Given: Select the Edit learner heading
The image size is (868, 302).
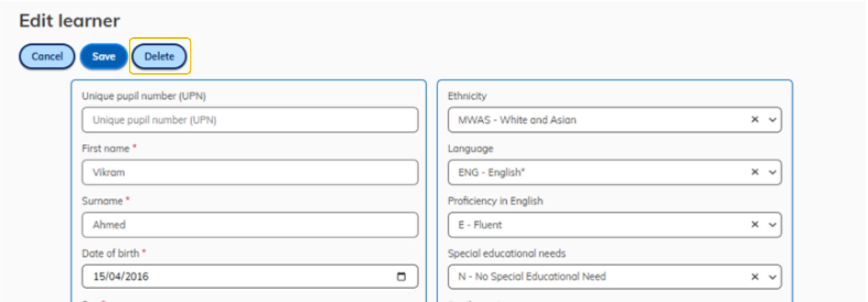Looking at the screenshot, I should (x=69, y=21).
